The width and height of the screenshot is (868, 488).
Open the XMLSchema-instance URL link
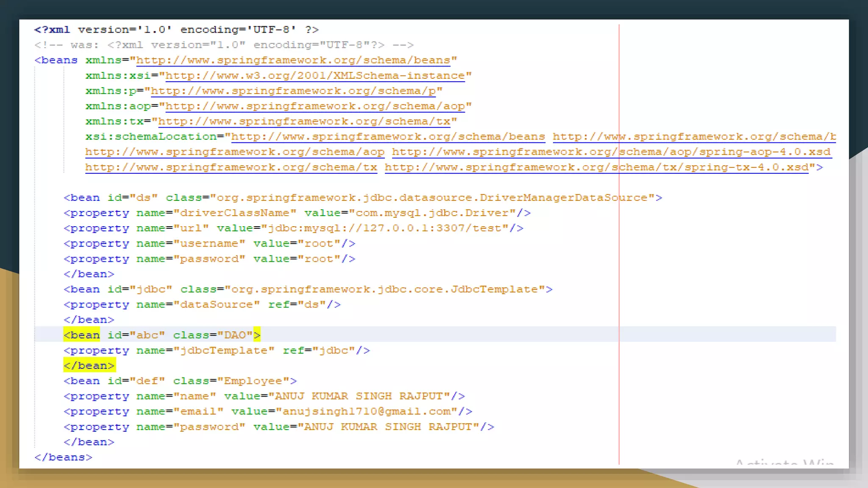coord(315,75)
